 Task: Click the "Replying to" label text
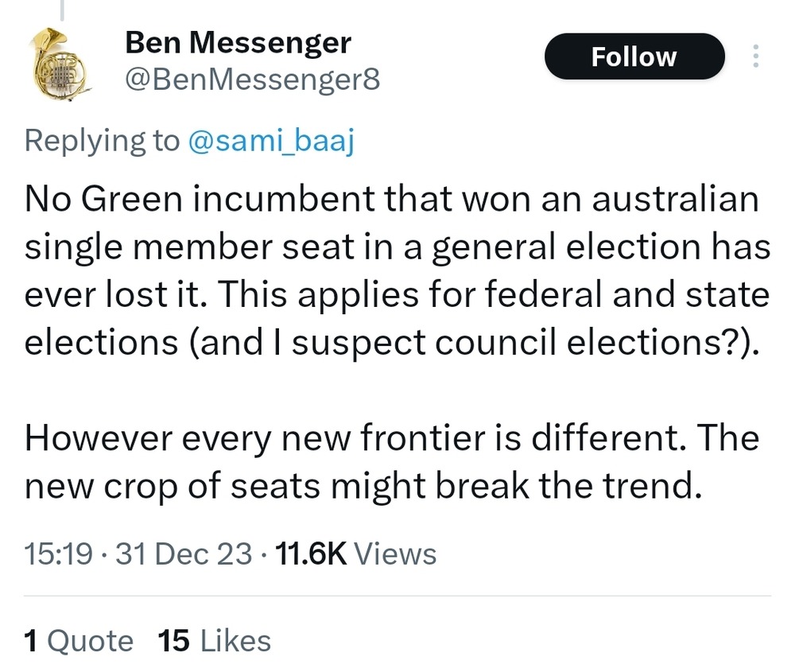point(102,140)
